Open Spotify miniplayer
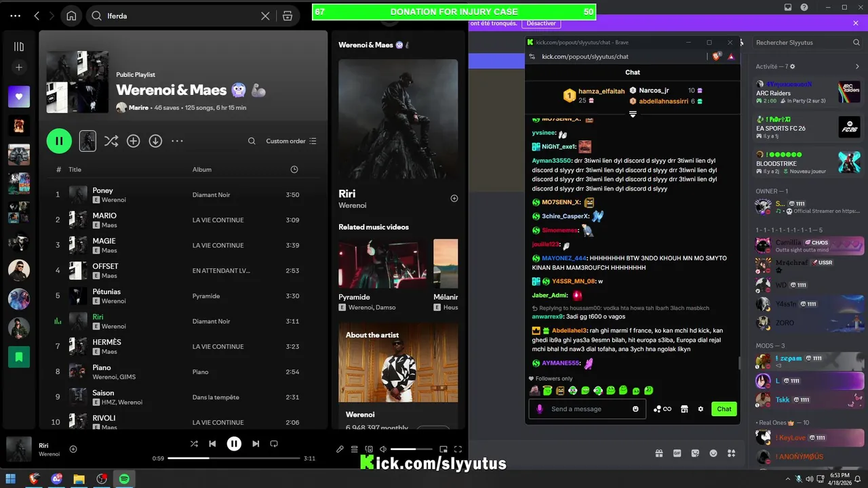Image resolution: width=868 pixels, height=488 pixels. tap(443, 449)
